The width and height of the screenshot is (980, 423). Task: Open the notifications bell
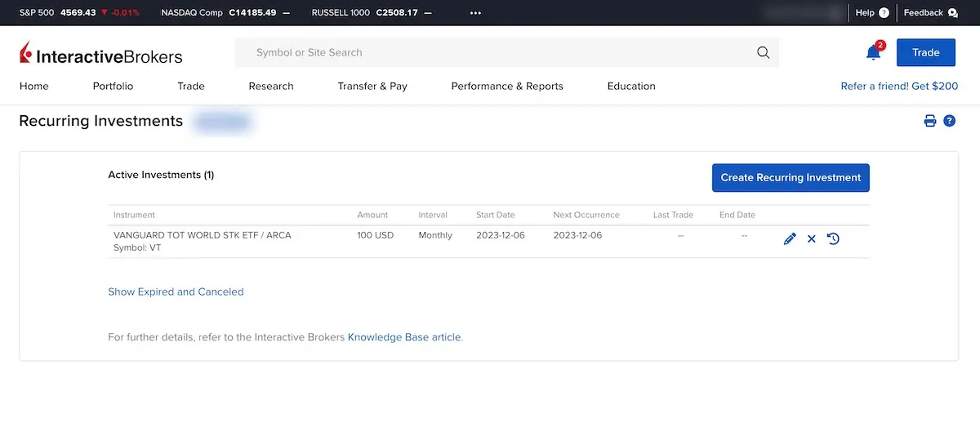[x=873, y=52]
